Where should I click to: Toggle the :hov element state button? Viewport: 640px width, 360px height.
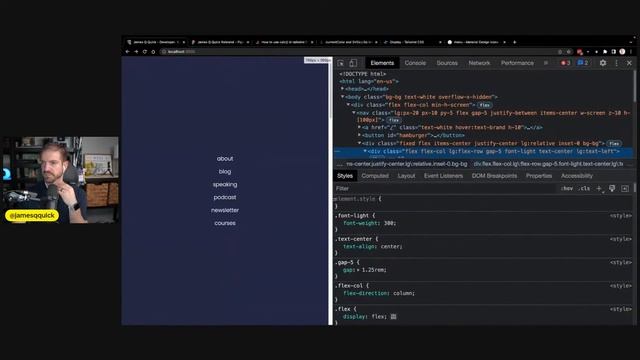click(567, 188)
